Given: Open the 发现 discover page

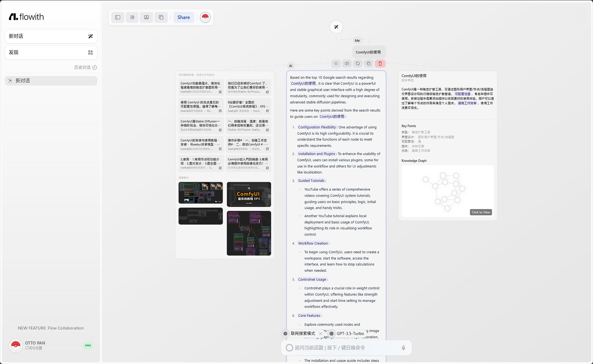Looking at the screenshot, I should point(51,53).
